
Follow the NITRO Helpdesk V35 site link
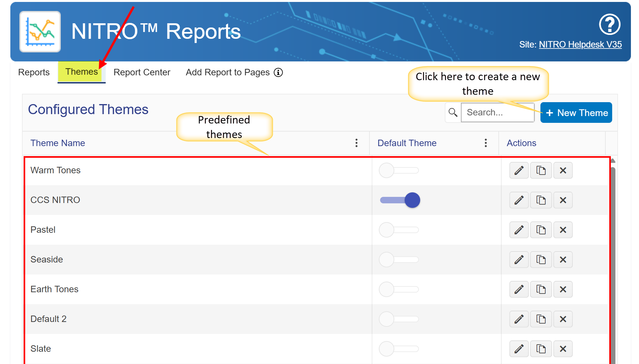point(580,45)
